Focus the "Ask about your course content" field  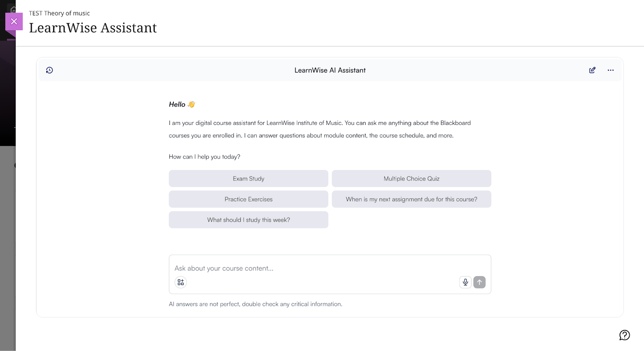tap(314, 268)
